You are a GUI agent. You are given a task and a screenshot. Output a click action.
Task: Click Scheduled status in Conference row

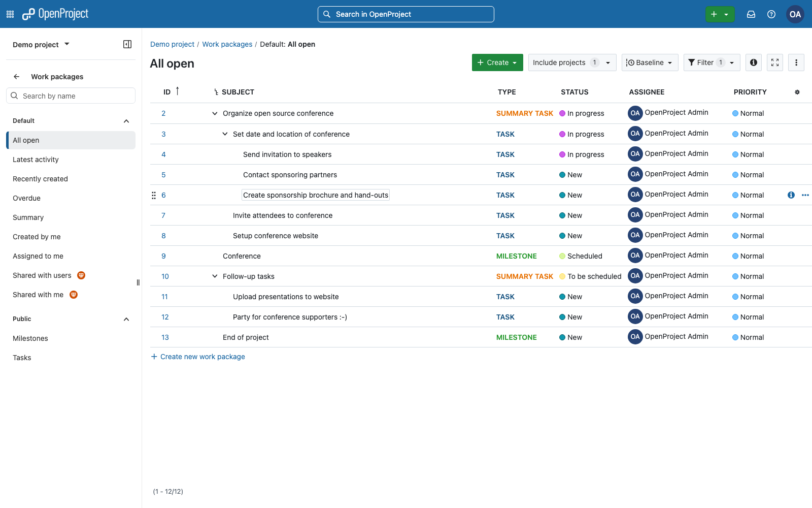point(581,256)
